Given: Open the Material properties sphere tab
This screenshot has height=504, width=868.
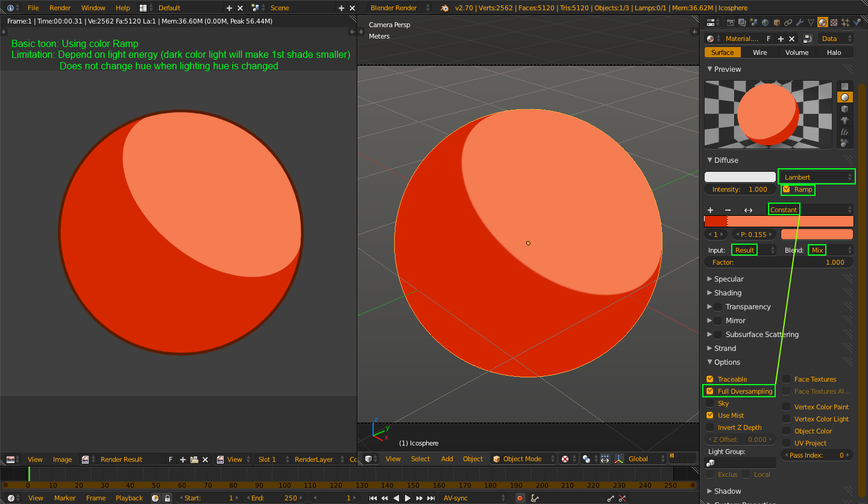Looking at the screenshot, I should [822, 22].
